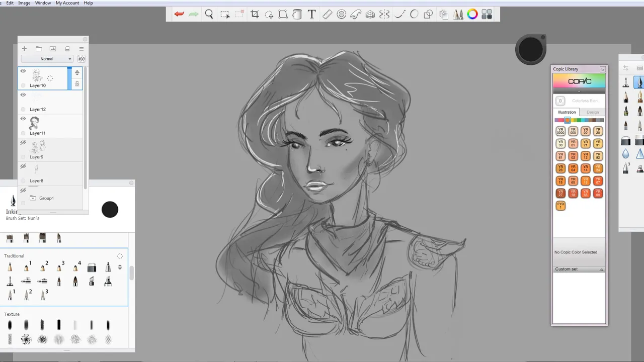Screen dimensions: 644x362
Task: Pick Copic color YR 04
Action: click(x=573, y=168)
